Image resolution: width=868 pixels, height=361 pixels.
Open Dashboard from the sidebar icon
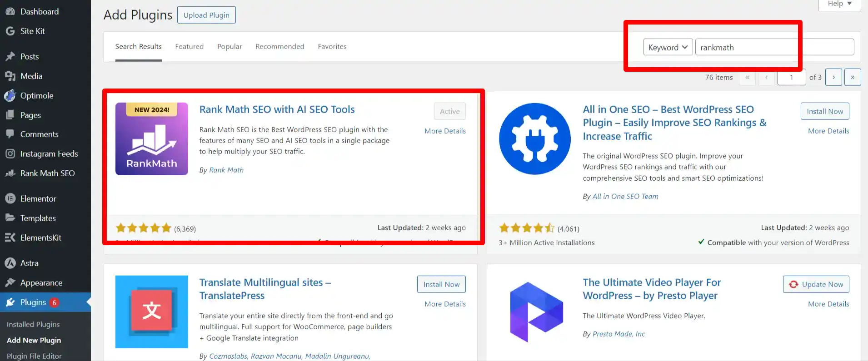click(10, 12)
